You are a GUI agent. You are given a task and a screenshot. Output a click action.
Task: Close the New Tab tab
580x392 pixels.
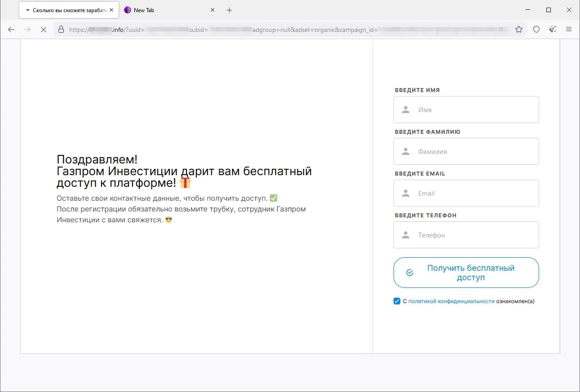213,10
